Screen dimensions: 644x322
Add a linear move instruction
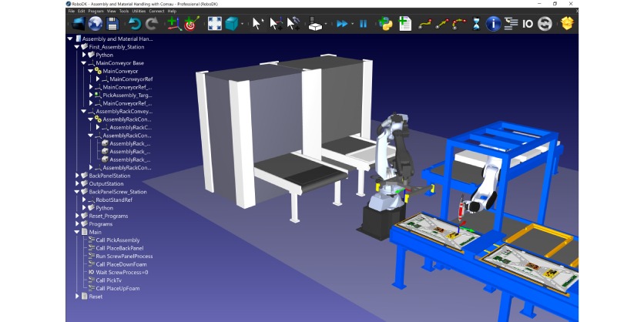pos(442,24)
